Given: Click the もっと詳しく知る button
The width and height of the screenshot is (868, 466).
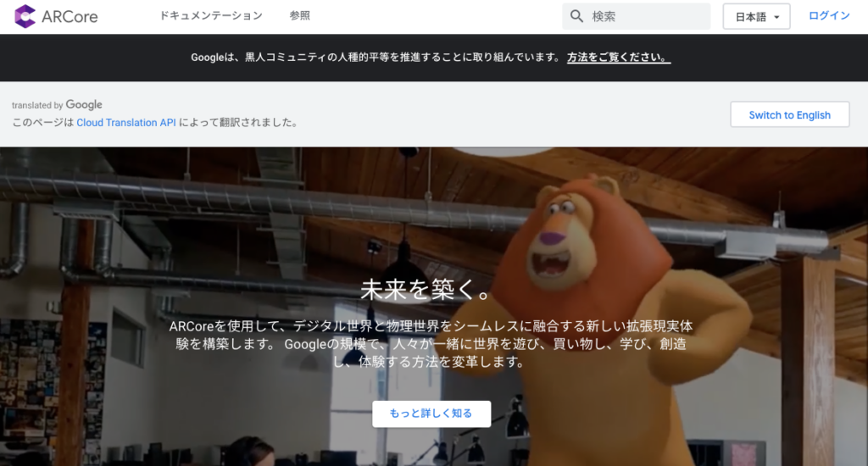Looking at the screenshot, I should (x=431, y=413).
